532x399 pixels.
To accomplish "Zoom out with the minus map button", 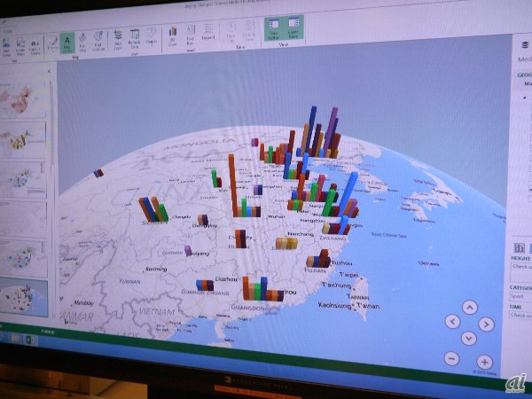I will click(x=452, y=359).
